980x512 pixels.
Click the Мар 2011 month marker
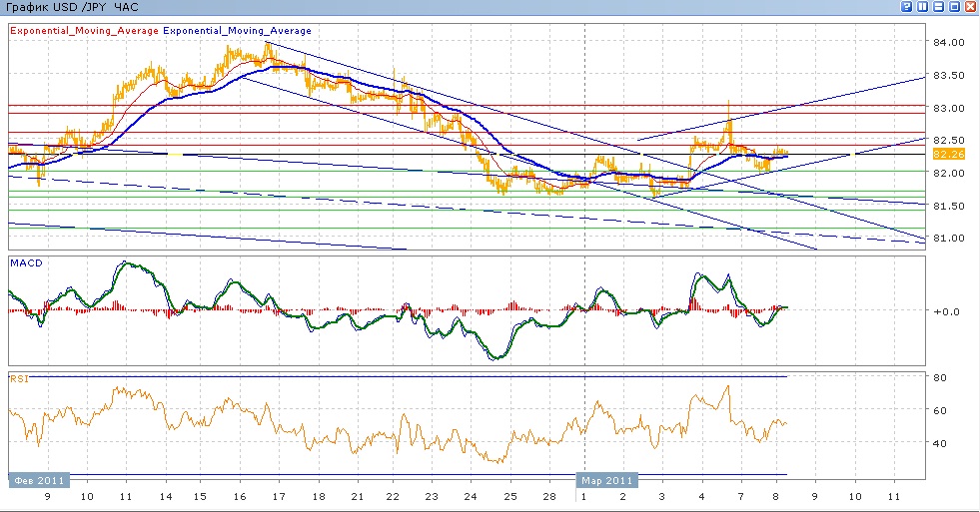606,479
